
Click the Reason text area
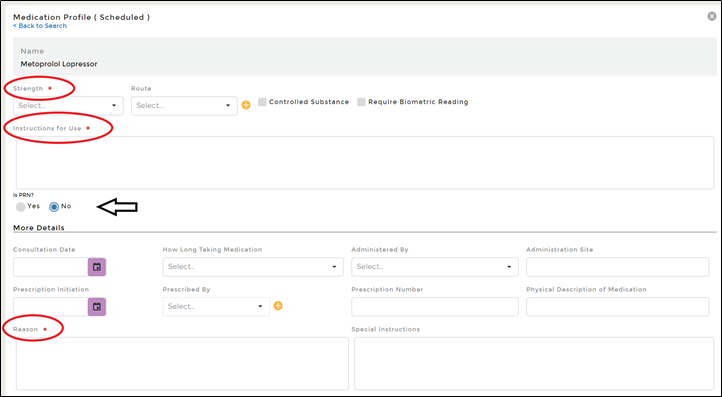point(182,363)
